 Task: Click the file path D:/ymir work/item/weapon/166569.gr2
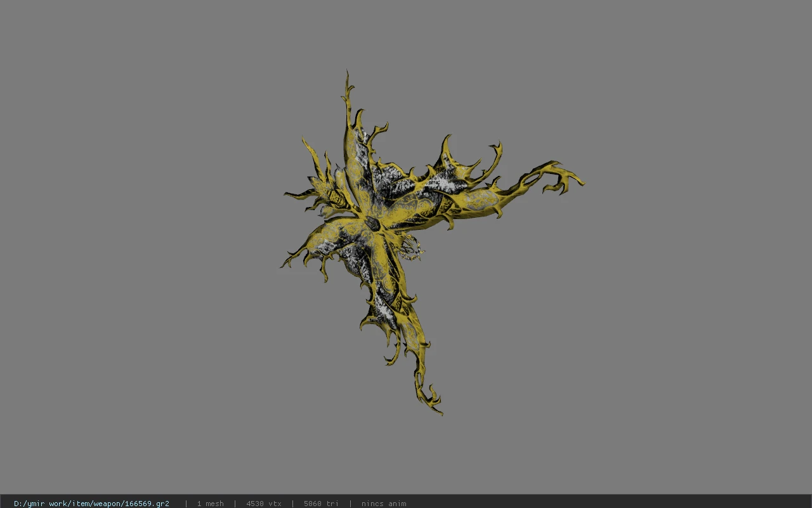(91, 504)
